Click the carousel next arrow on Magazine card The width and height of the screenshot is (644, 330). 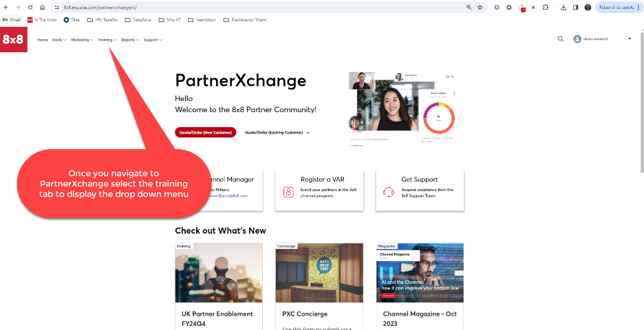(459, 274)
